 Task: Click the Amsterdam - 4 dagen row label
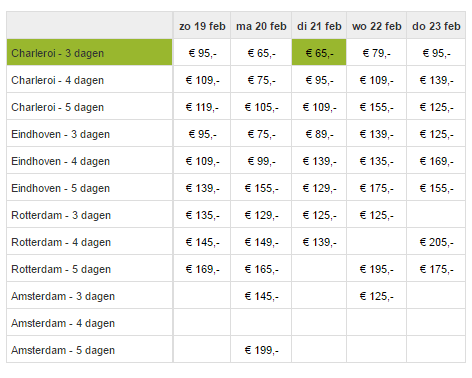click(63, 323)
